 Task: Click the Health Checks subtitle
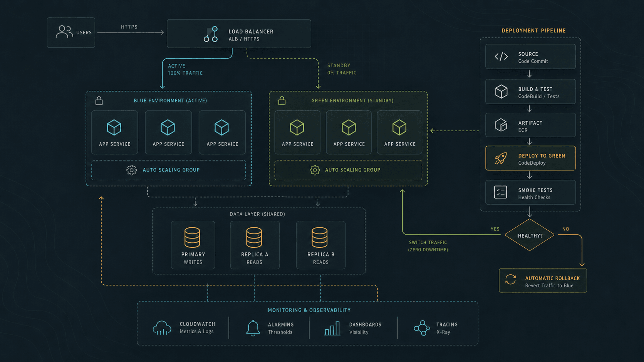(x=534, y=197)
